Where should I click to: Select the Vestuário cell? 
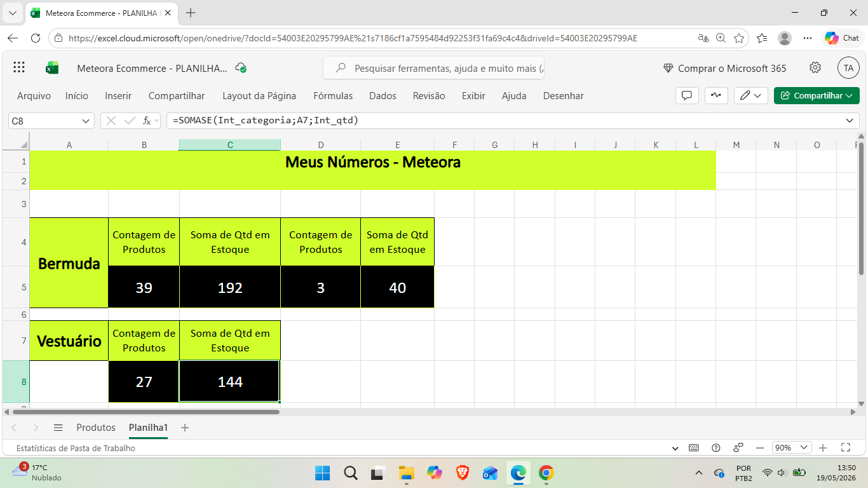69,341
